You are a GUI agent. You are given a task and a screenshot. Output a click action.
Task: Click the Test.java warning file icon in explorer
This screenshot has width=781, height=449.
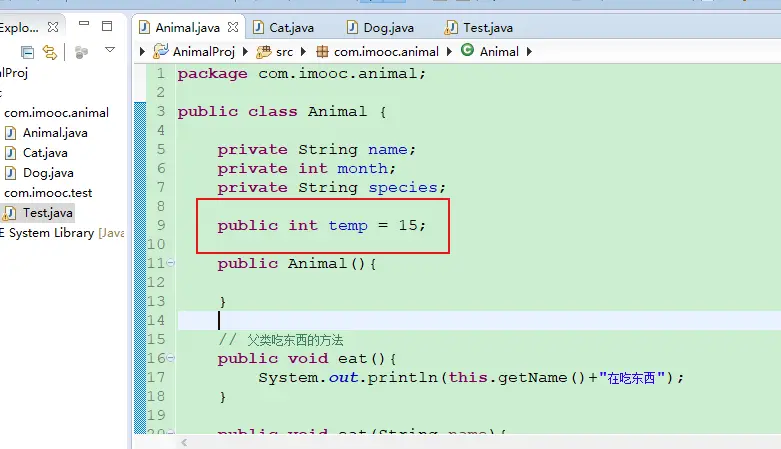tap(9, 213)
